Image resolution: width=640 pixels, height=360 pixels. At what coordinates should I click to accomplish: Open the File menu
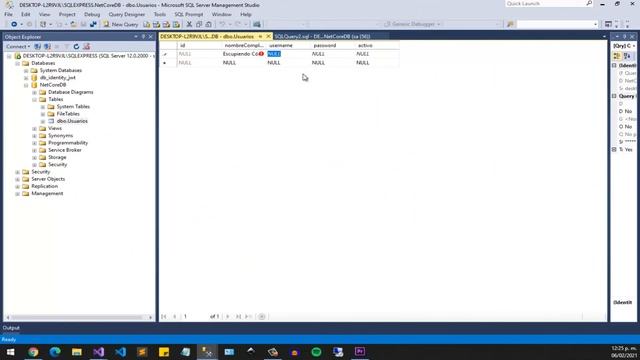point(8,14)
